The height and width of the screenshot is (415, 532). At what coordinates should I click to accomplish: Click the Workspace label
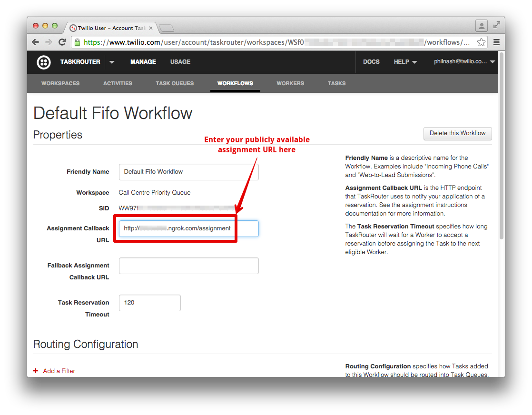coord(93,192)
